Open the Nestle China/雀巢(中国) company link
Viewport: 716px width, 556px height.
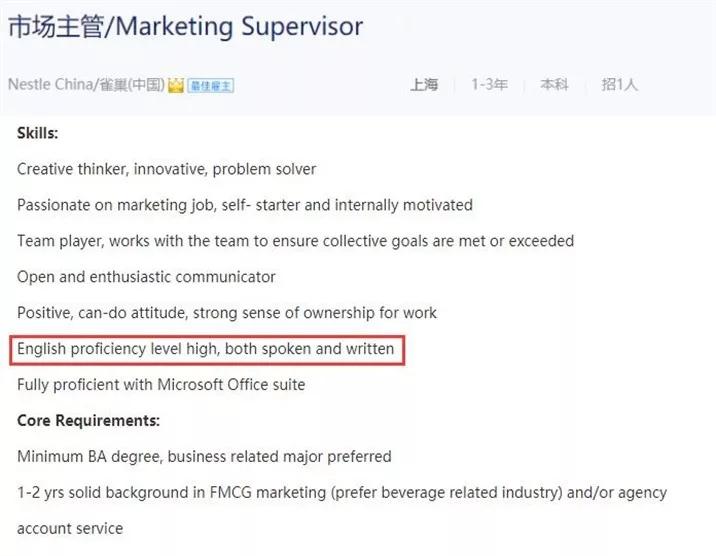86,85
